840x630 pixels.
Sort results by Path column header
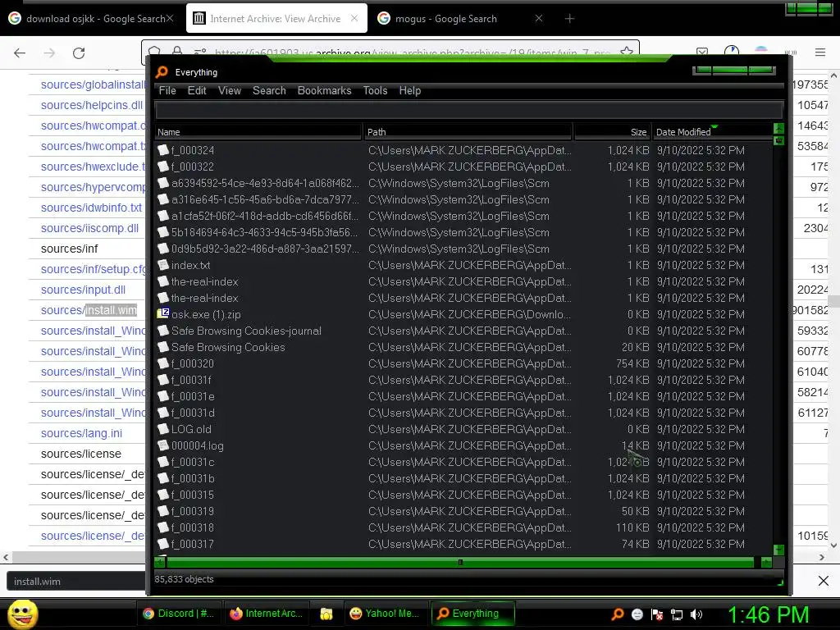pos(468,132)
